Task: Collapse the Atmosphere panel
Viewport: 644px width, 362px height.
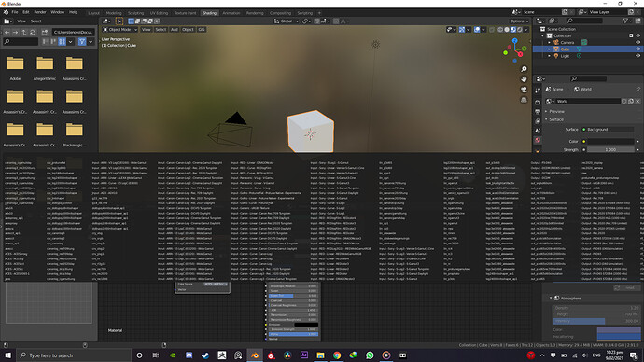Action: (x=551, y=298)
